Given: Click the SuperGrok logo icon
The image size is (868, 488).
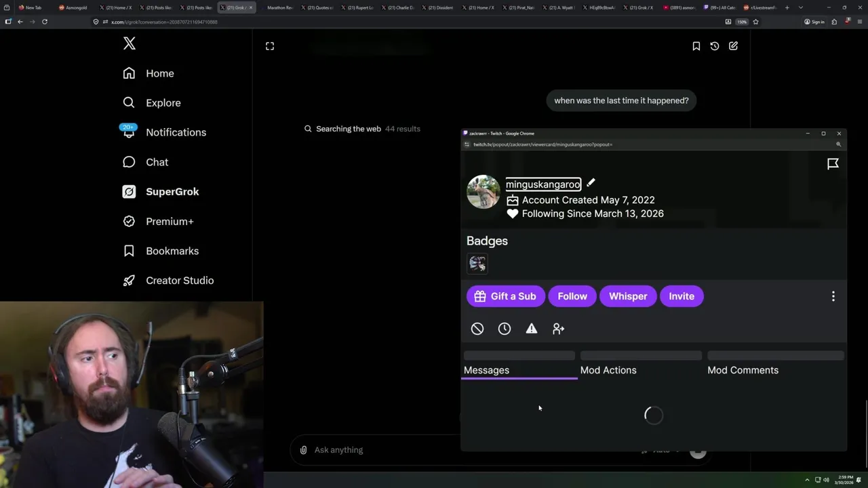Looking at the screenshot, I should (x=129, y=192).
